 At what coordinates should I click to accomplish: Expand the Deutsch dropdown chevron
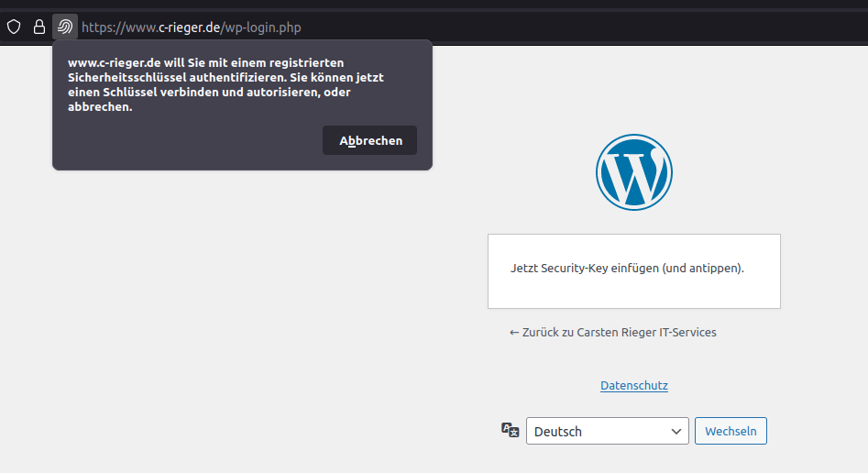(x=676, y=432)
